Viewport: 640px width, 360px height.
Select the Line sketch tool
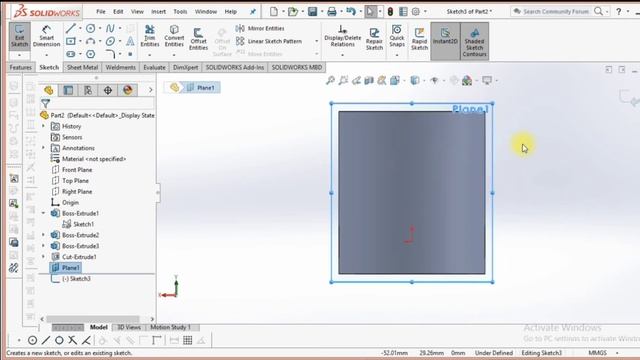(x=71, y=28)
